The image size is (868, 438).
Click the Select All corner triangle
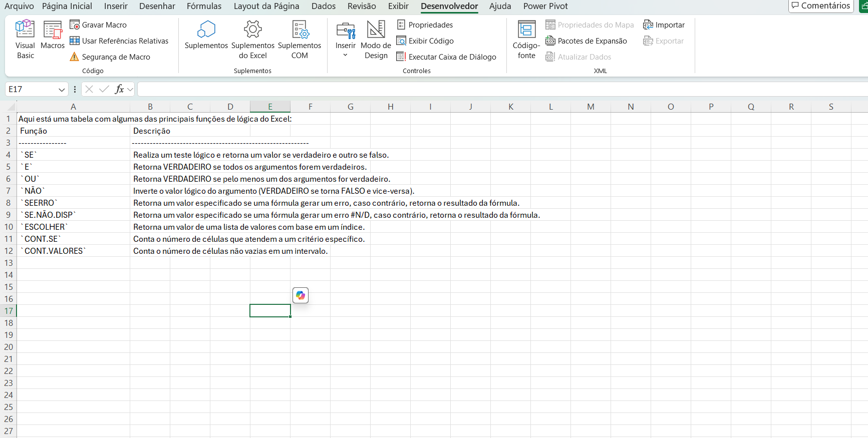pyautogui.click(x=10, y=107)
